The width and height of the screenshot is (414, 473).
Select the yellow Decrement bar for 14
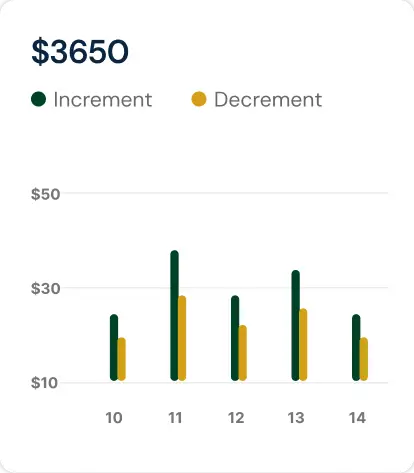click(x=364, y=359)
